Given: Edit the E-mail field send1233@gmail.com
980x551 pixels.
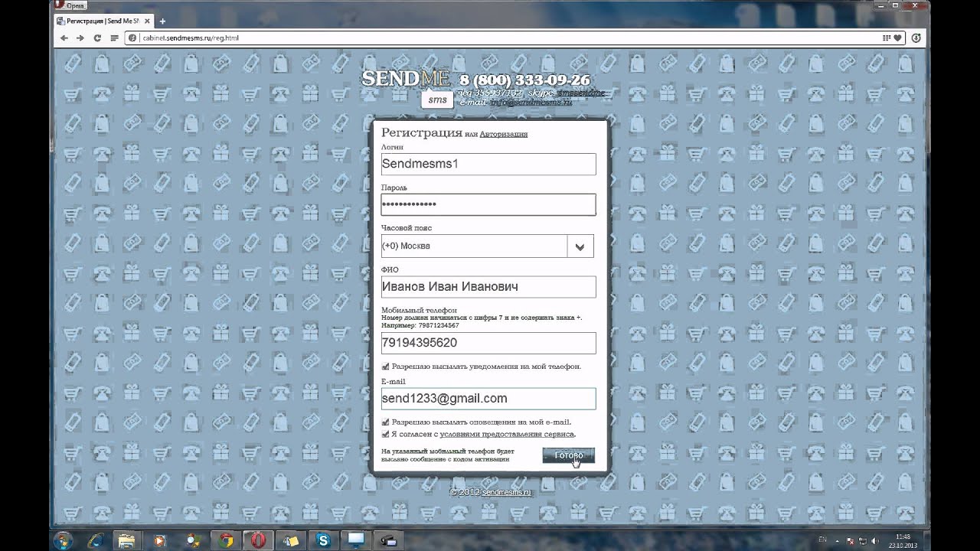Looking at the screenshot, I should tap(488, 399).
